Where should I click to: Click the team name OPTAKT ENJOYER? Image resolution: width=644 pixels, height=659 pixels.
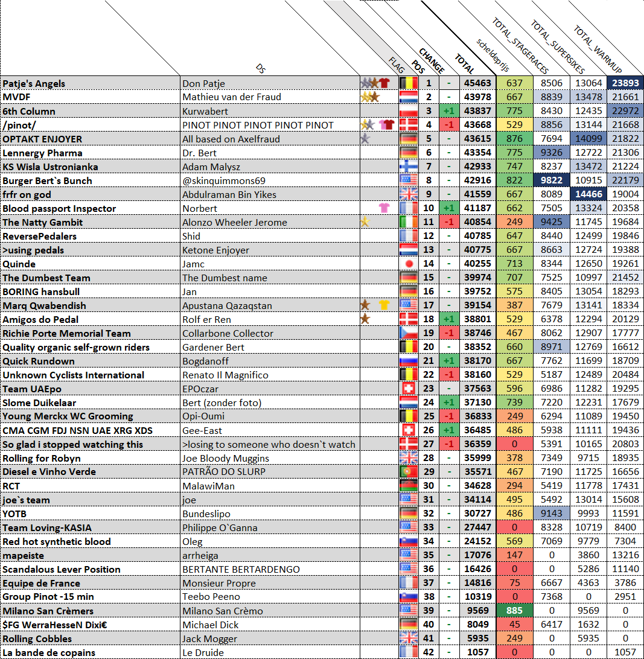tap(42, 139)
